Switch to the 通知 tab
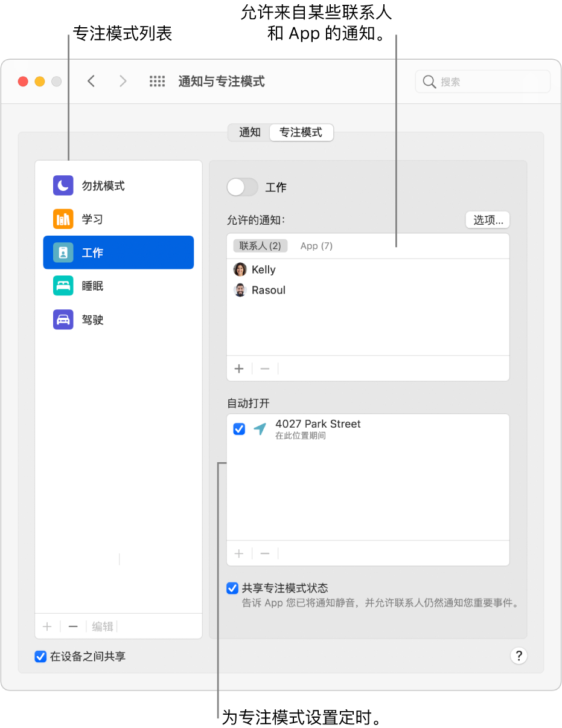Viewport: 562px width, 728px height. tap(250, 132)
